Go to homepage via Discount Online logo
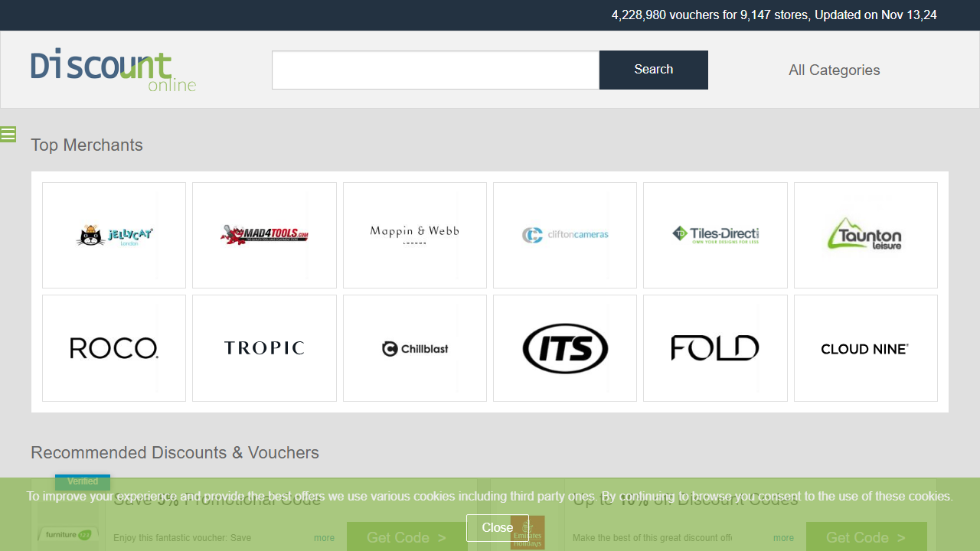This screenshot has height=551, width=980. click(113, 70)
